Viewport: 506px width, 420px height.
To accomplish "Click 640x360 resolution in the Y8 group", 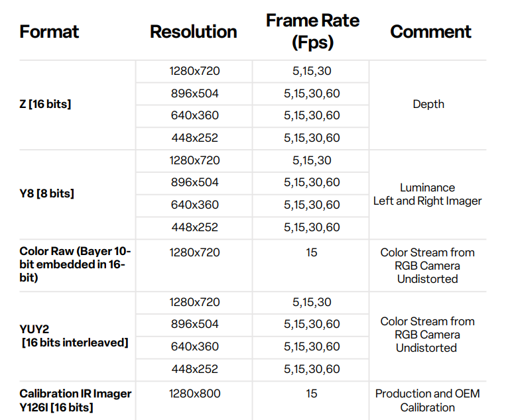I will tap(194, 205).
